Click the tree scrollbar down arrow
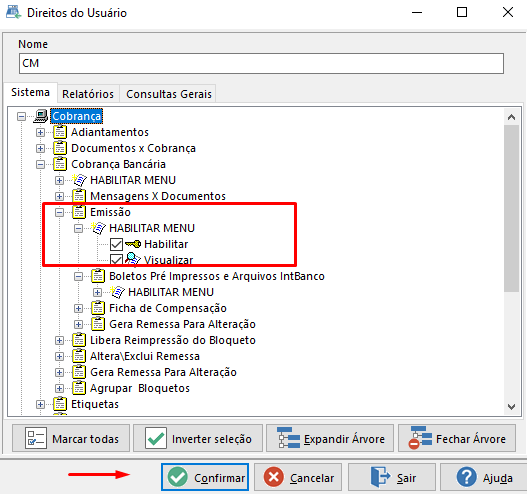The width and height of the screenshot is (527, 494). (x=512, y=407)
